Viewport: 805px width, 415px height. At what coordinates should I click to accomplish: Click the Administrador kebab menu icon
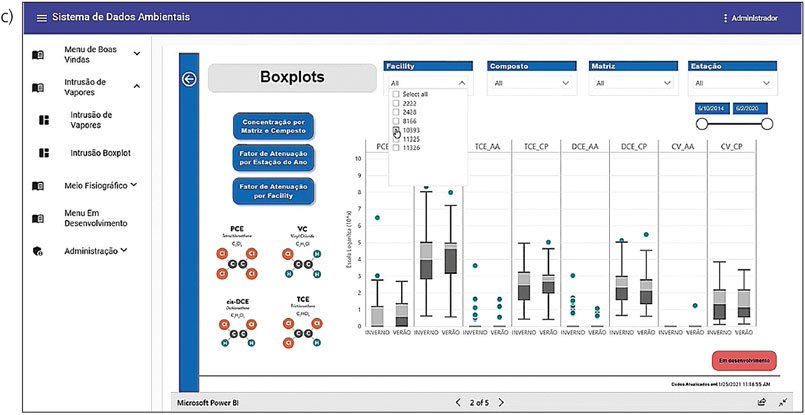(x=725, y=19)
